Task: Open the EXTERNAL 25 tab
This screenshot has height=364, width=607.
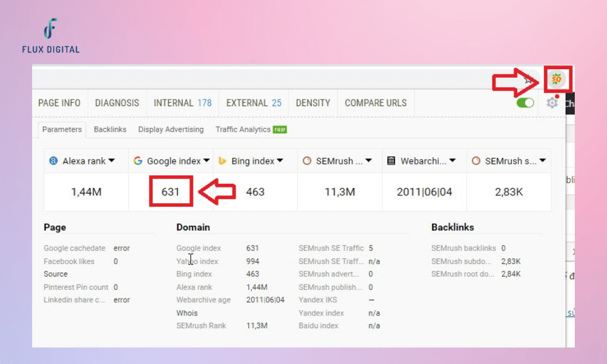Action: tap(254, 103)
